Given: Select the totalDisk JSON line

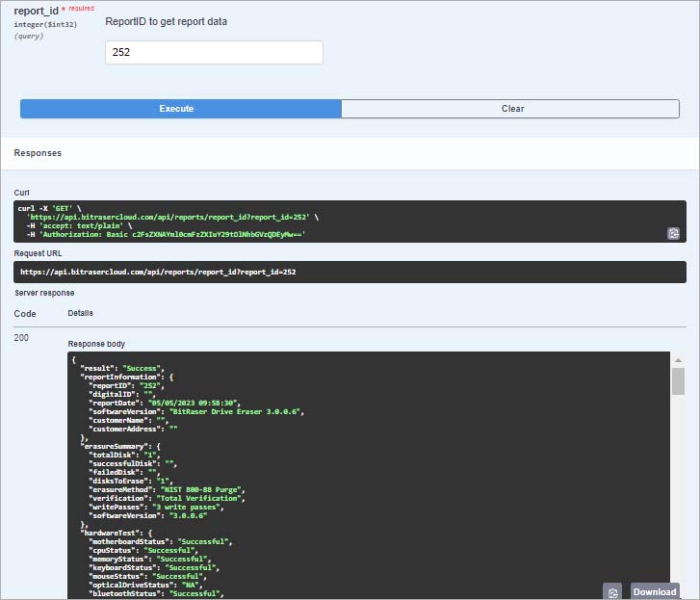Looking at the screenshot, I should tap(124, 455).
